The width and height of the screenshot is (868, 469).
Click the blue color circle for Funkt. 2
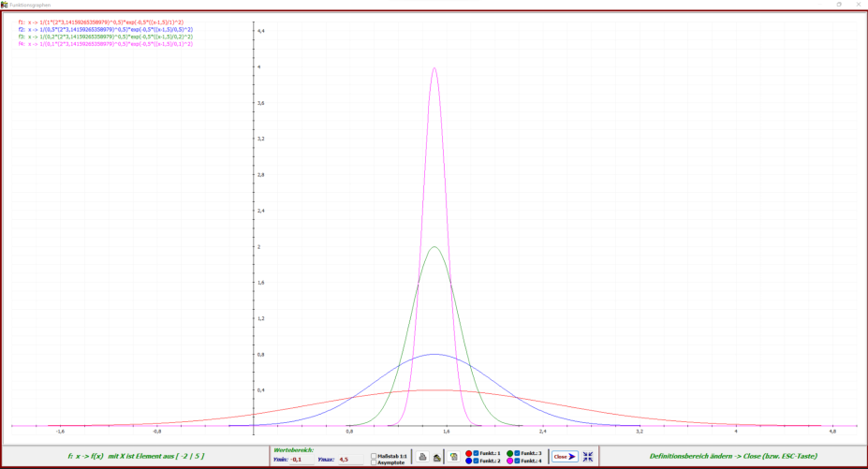point(469,462)
